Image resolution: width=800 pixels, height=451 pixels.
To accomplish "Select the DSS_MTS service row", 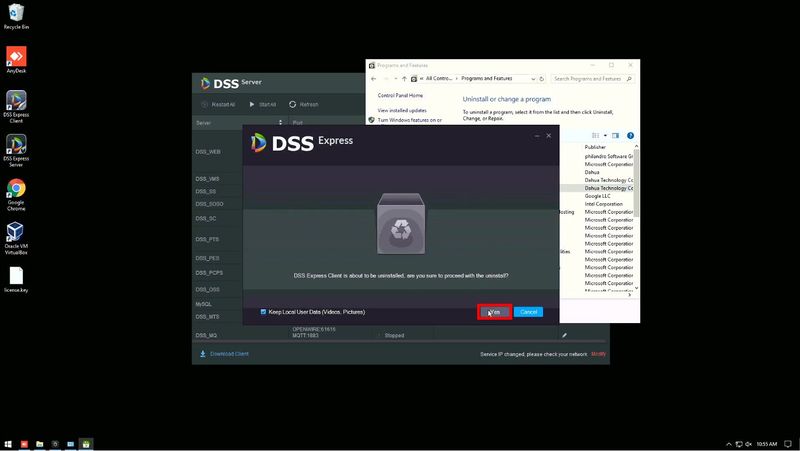I will coord(207,317).
